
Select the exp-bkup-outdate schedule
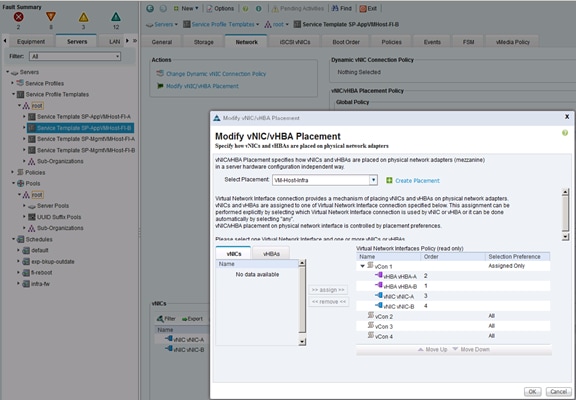[x=53, y=262]
